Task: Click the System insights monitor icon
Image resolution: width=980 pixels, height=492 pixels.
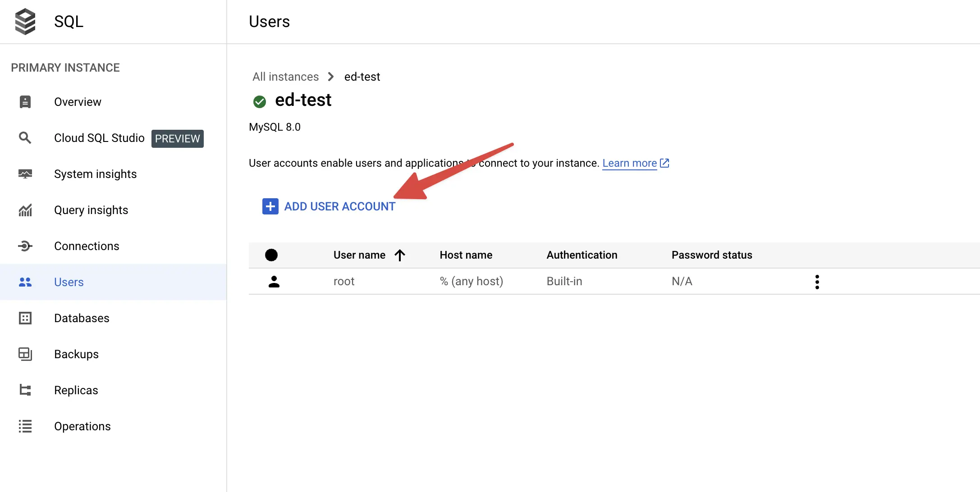Action: [25, 174]
